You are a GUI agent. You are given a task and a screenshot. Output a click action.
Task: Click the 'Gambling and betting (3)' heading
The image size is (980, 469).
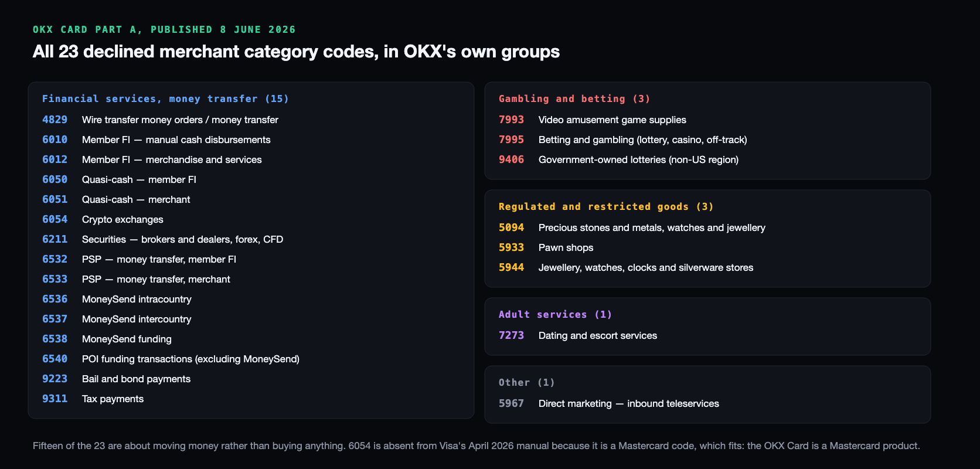coord(574,98)
